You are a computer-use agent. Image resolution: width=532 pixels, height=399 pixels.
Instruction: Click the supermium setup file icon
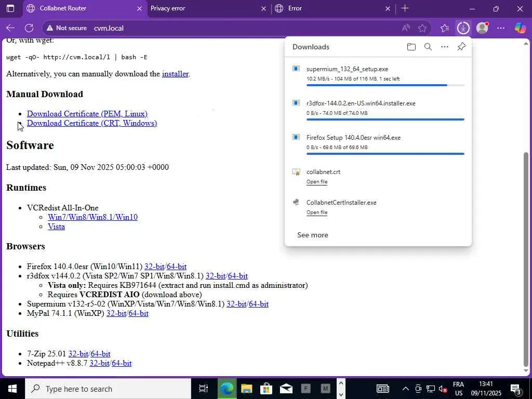(296, 69)
